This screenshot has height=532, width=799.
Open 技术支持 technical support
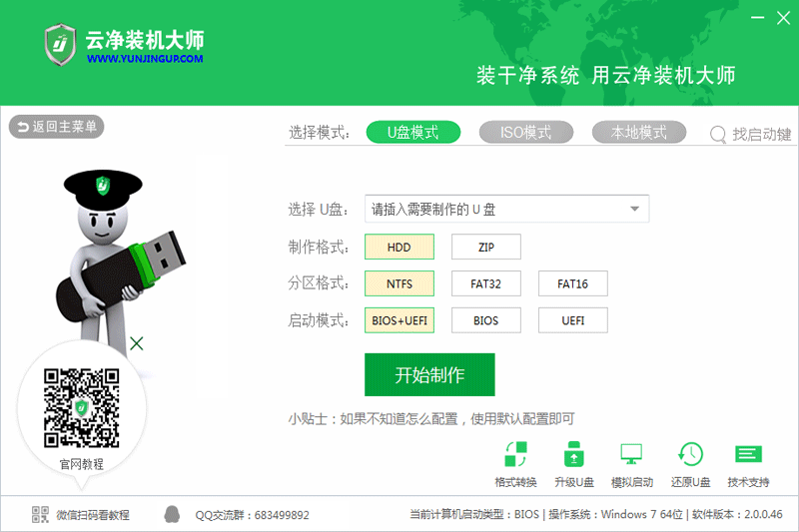[x=748, y=454]
